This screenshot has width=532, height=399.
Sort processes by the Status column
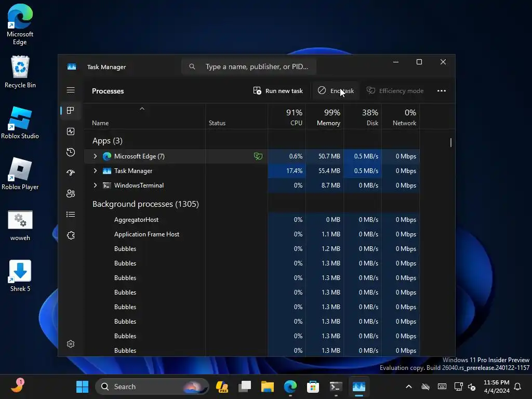[217, 123]
